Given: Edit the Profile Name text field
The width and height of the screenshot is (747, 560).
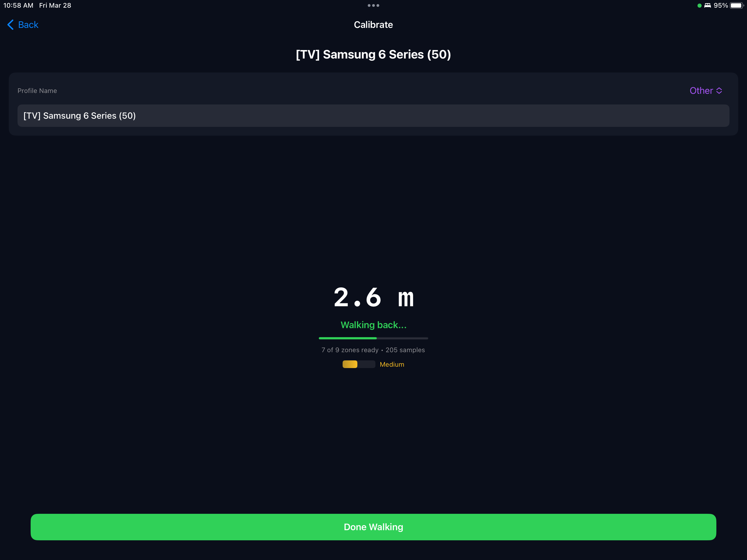Looking at the screenshot, I should click(x=373, y=115).
